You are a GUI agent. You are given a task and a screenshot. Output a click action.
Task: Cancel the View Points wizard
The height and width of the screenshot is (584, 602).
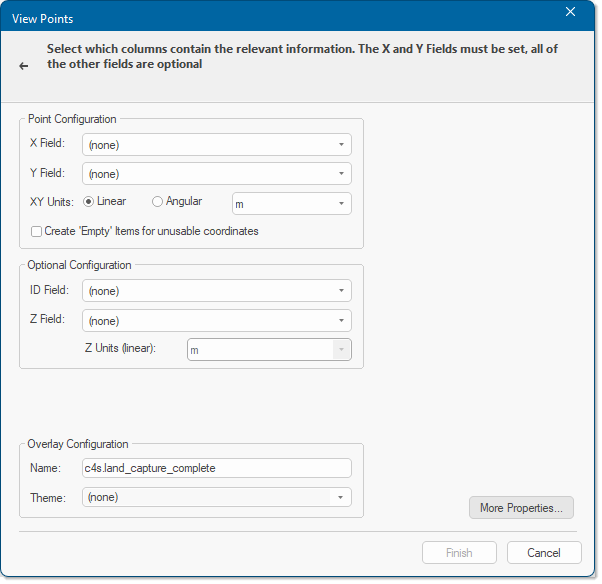(x=544, y=553)
